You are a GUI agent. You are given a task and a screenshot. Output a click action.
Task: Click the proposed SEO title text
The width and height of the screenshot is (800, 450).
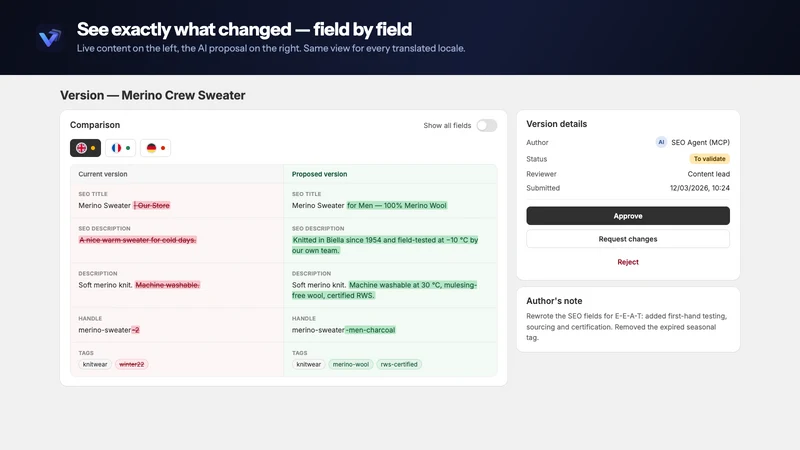click(x=369, y=206)
